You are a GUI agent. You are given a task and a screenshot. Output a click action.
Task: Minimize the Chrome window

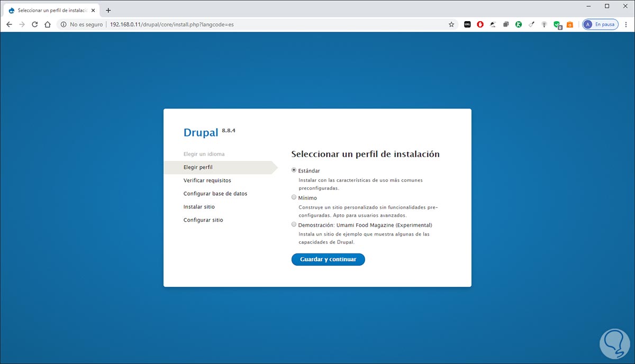(x=588, y=6)
